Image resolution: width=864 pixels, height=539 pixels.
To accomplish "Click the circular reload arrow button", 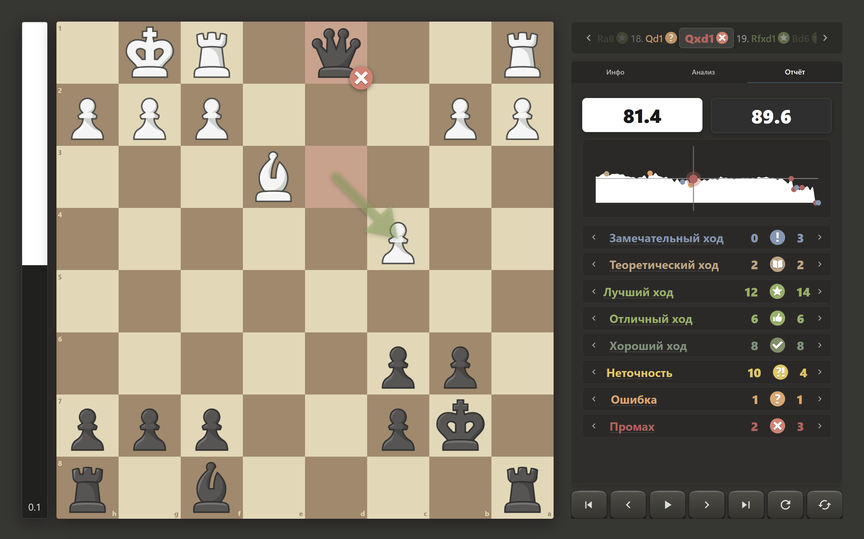I will [785, 505].
